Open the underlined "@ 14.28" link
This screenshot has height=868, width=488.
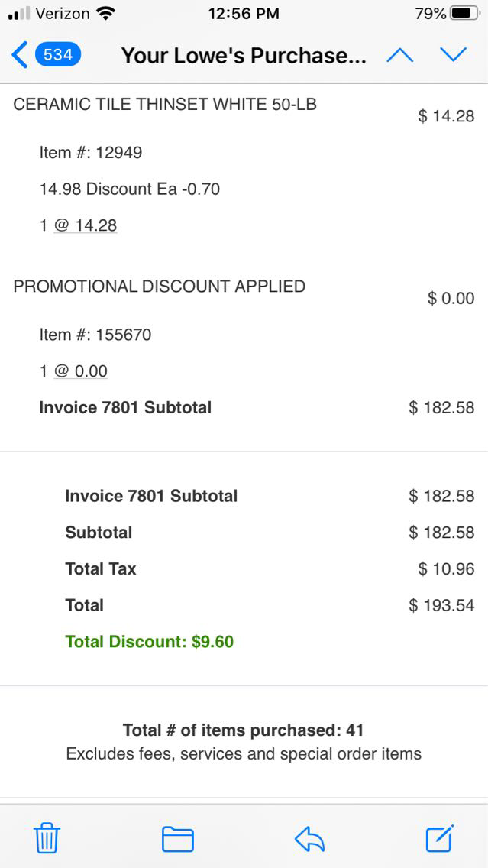pyautogui.click(x=85, y=225)
